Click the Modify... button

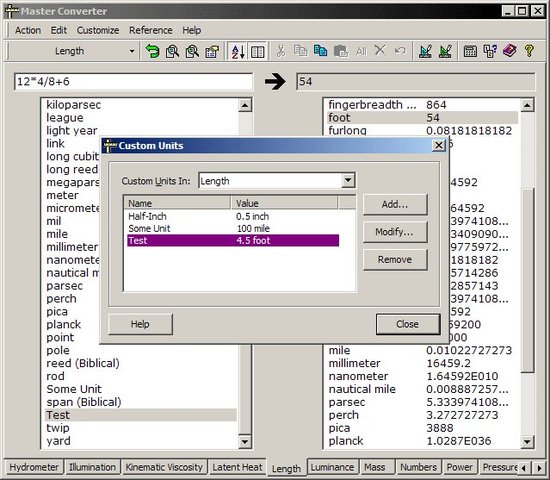[x=395, y=232]
